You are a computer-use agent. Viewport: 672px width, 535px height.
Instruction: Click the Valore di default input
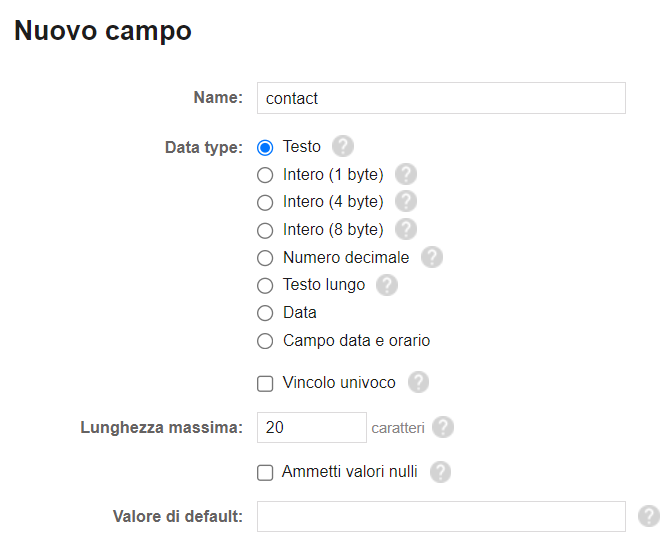point(441,517)
